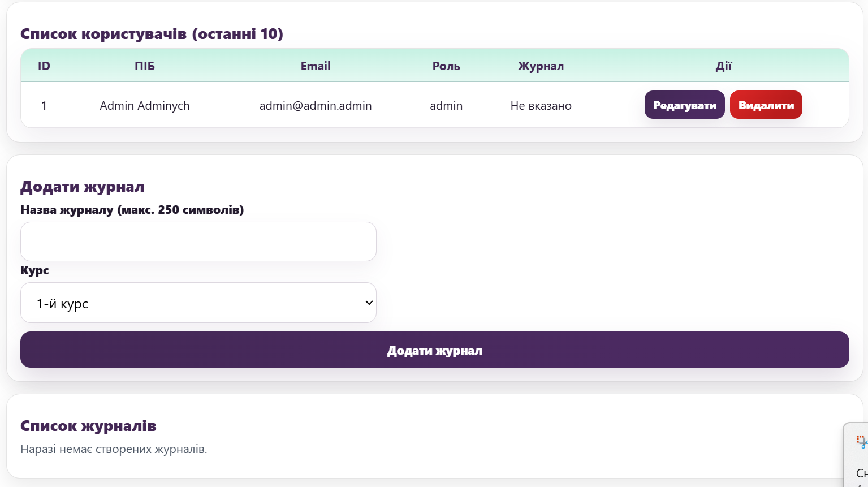Click the red 'Видалити' button
The width and height of the screenshot is (868, 487).
click(x=766, y=105)
